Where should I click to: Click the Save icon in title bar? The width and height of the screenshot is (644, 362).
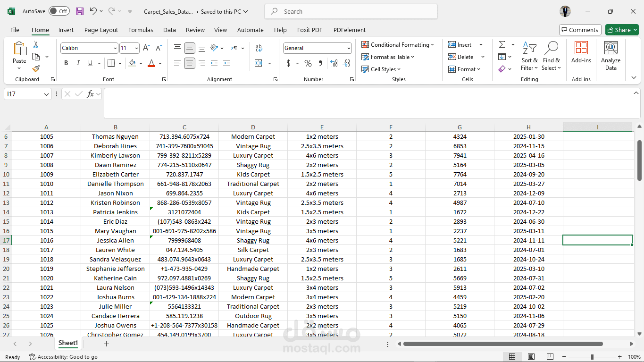point(80,11)
